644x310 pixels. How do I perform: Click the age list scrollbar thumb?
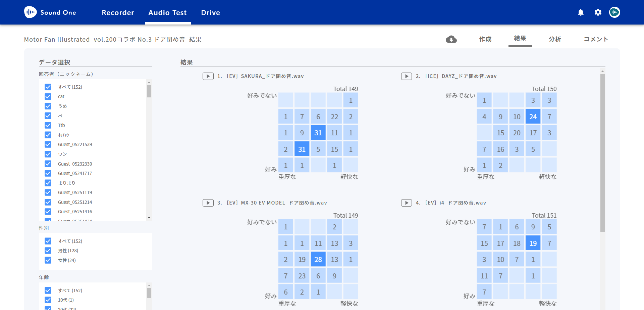(149, 293)
